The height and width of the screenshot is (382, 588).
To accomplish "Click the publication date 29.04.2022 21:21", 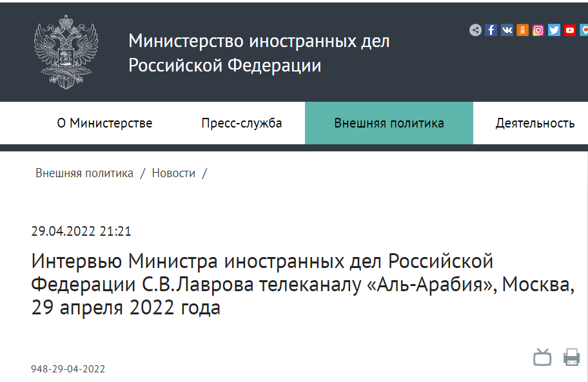I will [81, 231].
